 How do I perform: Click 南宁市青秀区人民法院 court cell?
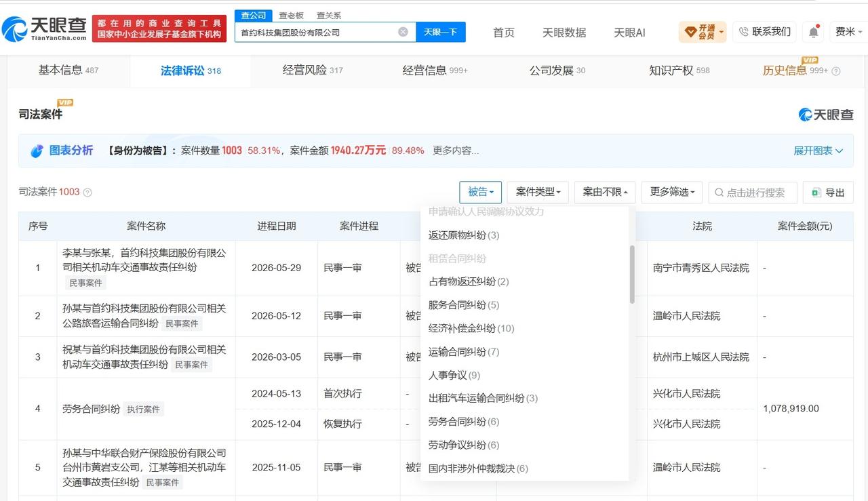701,268
